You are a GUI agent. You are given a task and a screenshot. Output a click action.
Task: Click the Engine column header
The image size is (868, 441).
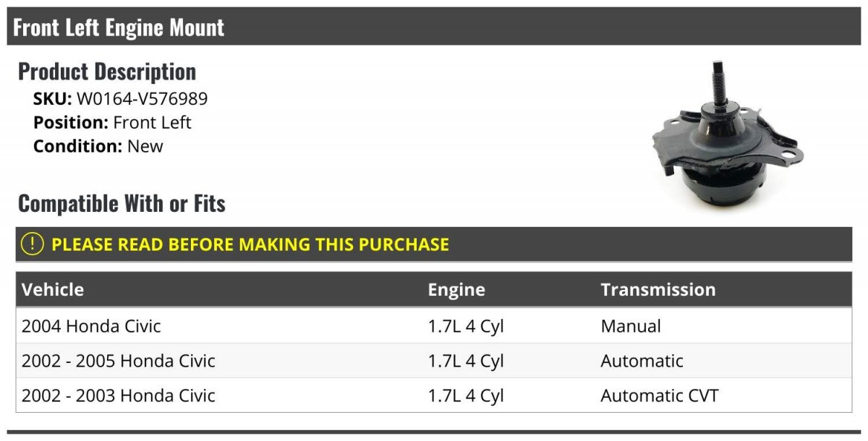456,290
